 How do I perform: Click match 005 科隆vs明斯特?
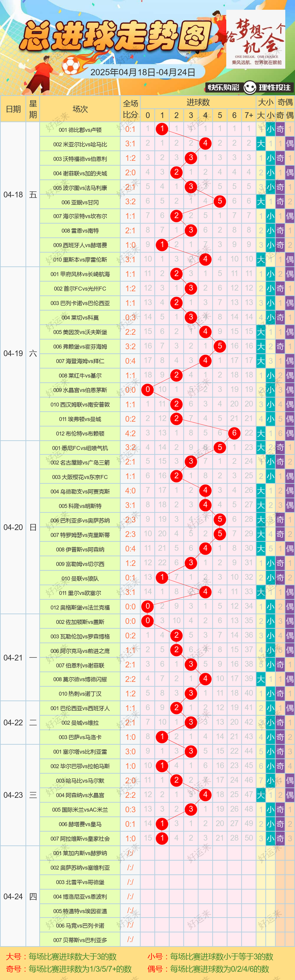pos(80,506)
